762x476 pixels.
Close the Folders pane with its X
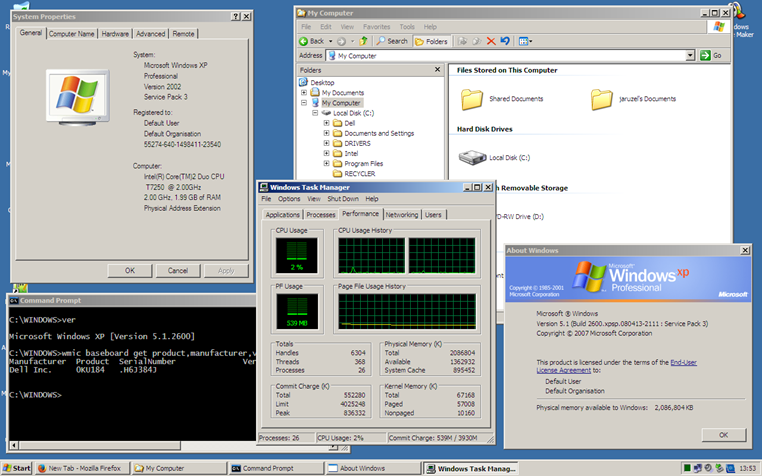tap(437, 70)
